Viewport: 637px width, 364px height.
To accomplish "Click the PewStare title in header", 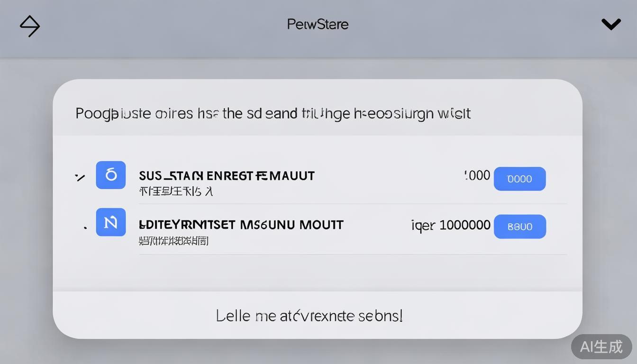I will (x=318, y=24).
